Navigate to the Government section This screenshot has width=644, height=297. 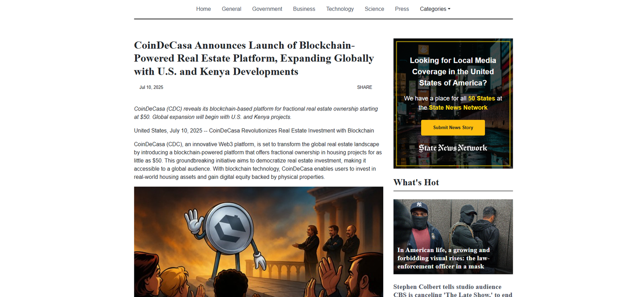[x=267, y=9]
